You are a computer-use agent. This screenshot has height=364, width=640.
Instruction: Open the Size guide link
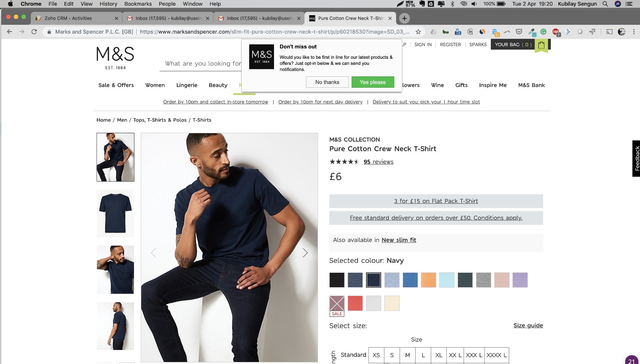(528, 326)
